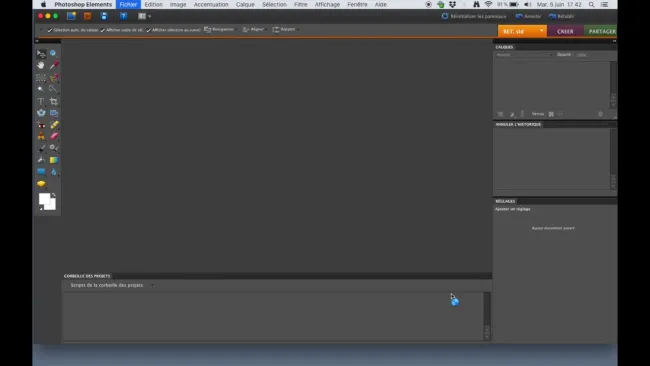The width and height of the screenshot is (650, 366).
Task: Open the Répartir dropdown
Action: [286, 29]
